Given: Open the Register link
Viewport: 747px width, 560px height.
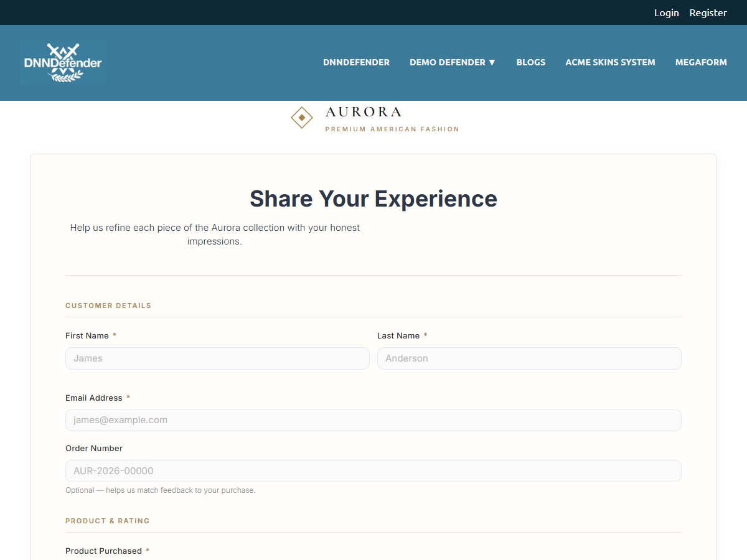Looking at the screenshot, I should pyautogui.click(x=708, y=12).
